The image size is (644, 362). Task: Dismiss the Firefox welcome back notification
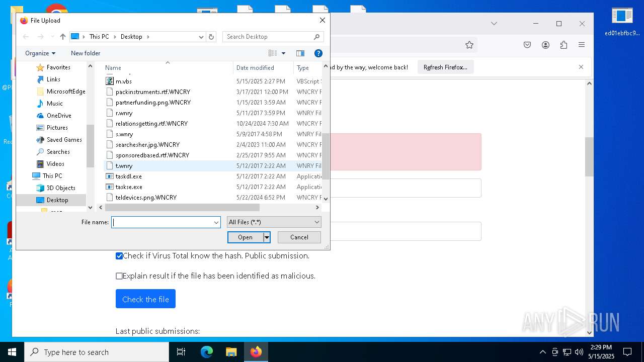[x=581, y=67]
